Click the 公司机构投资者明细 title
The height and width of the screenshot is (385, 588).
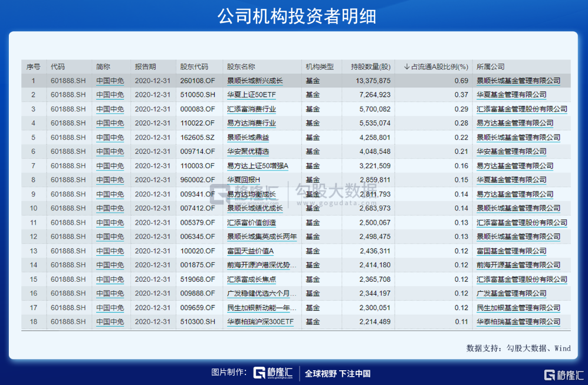(297, 16)
